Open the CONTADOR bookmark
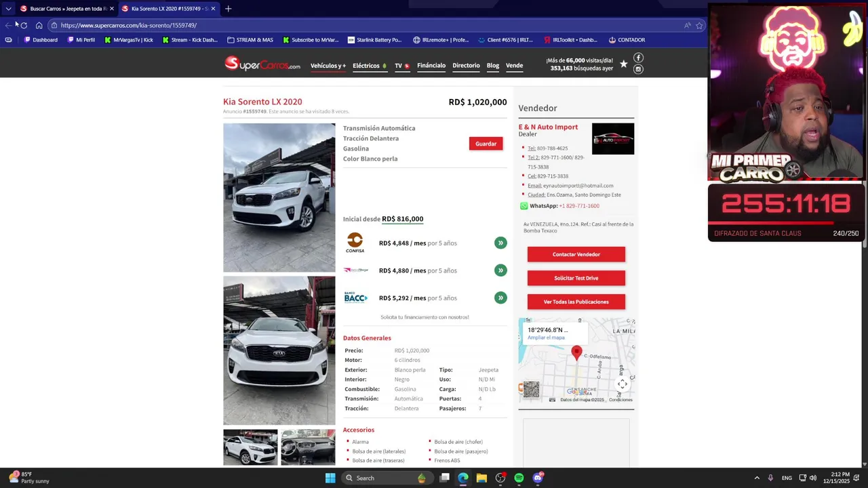The height and width of the screenshot is (488, 868). coord(627,40)
